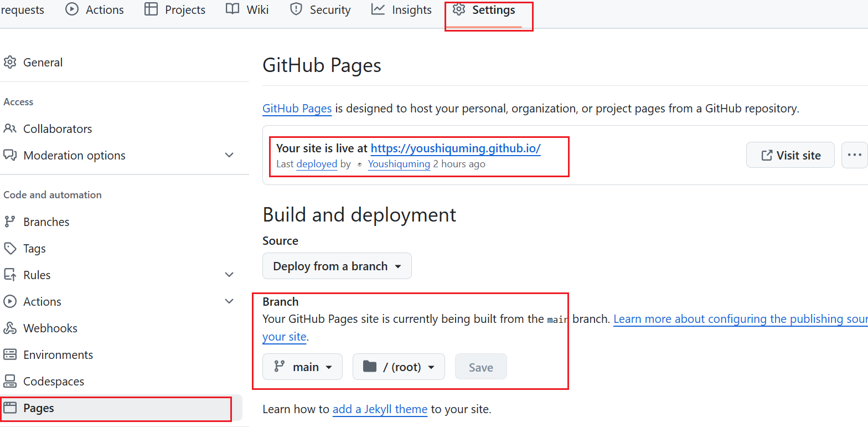Switch to the Insights tab
Screen dimensions: 868x427
pyautogui.click(x=401, y=10)
